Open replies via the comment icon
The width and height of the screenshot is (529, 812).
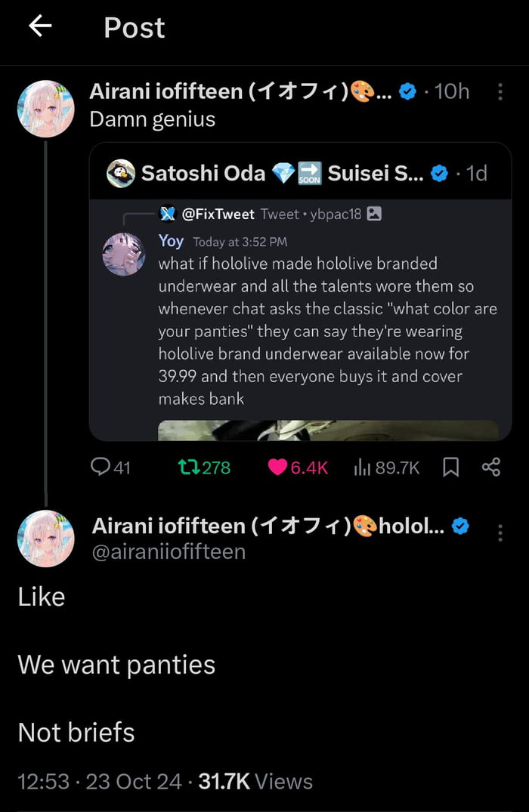101,468
